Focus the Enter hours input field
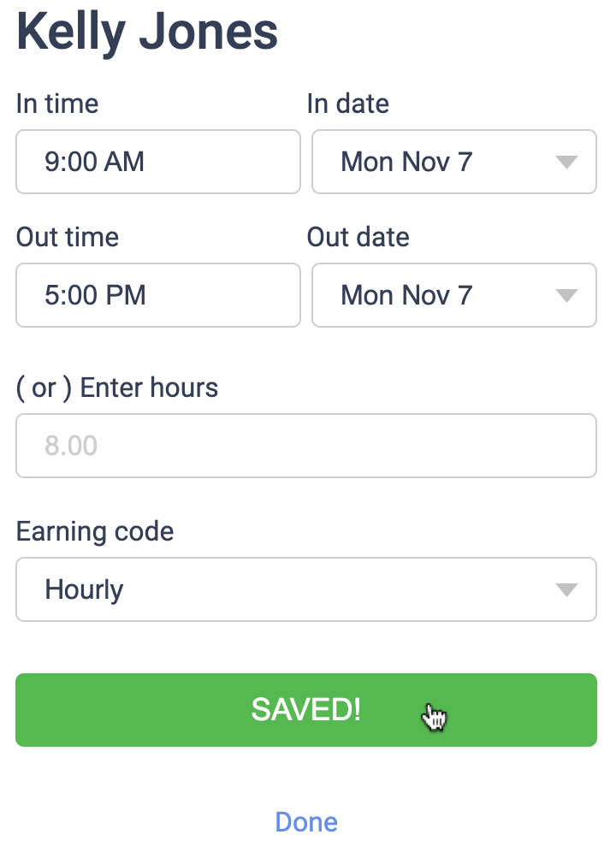The image size is (616, 846). click(305, 446)
